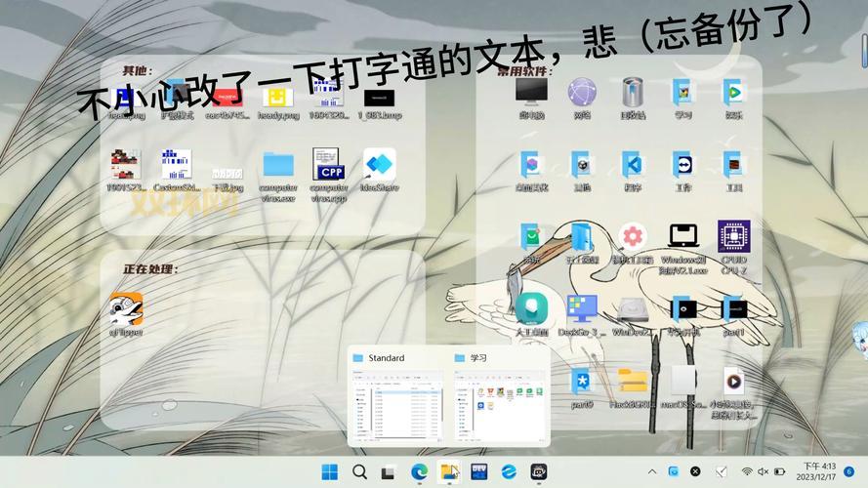Open the 娱乐 folder with play logo
The image size is (868, 488).
pos(734,92)
